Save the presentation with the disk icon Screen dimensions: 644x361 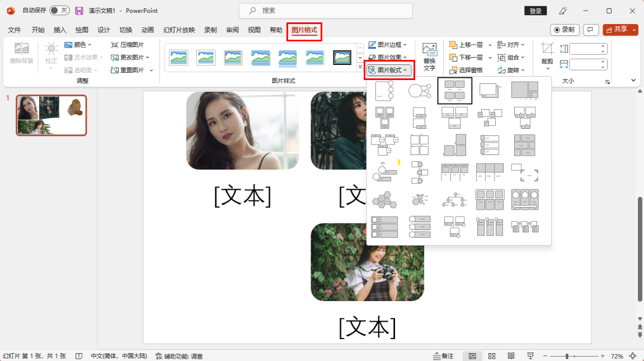tap(79, 11)
